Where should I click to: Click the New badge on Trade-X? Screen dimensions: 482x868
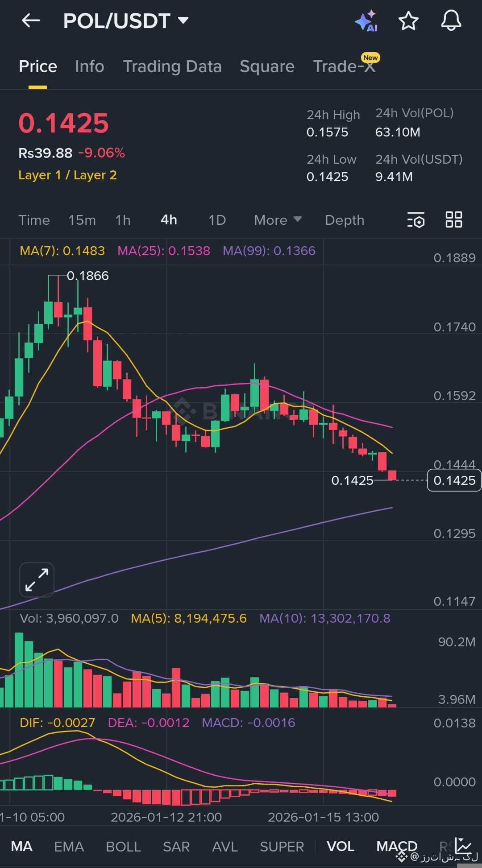tap(370, 58)
